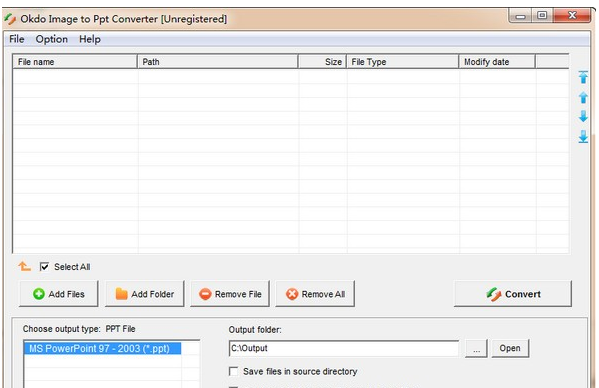
Task: Toggle the Select All checkbox
Action: (x=44, y=267)
